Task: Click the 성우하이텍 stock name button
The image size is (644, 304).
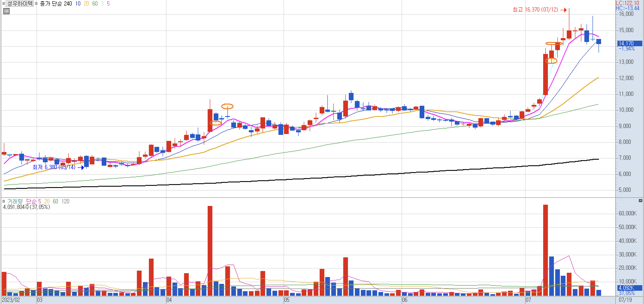Action: [x=20, y=3]
